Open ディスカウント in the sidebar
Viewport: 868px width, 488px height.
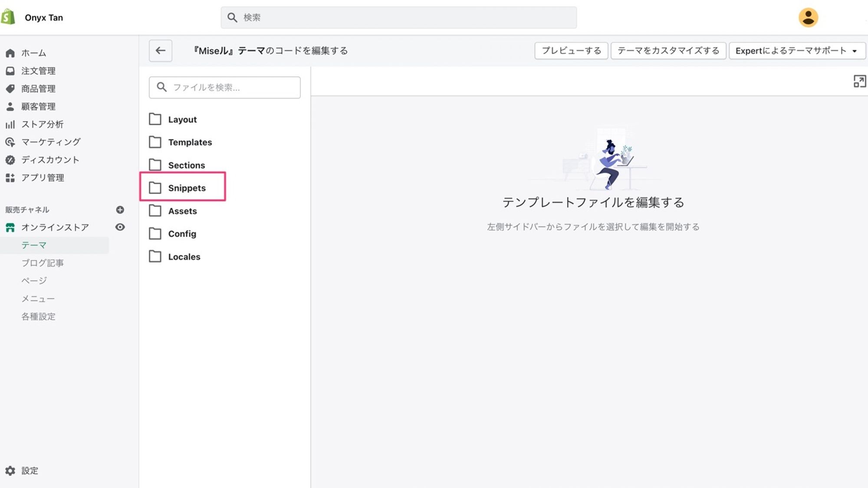point(50,160)
